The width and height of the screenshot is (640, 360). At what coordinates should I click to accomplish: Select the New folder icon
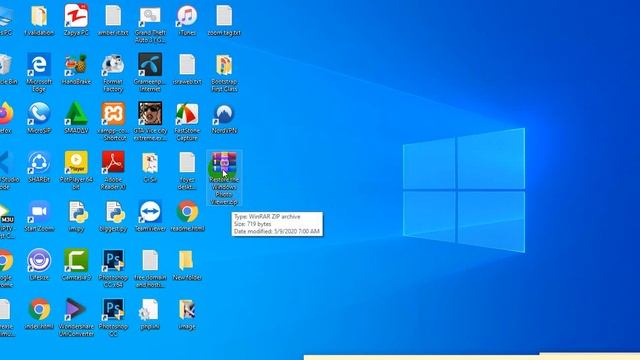pyautogui.click(x=187, y=260)
